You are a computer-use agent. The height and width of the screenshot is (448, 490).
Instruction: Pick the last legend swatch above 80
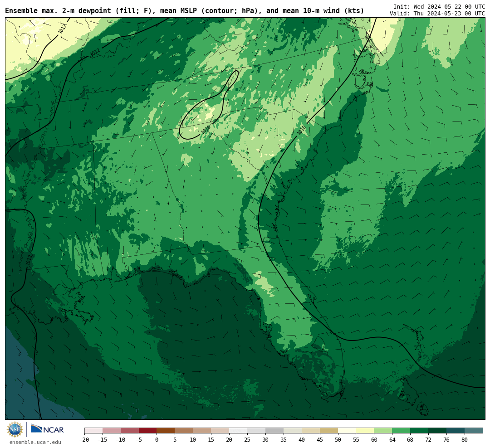(474, 431)
